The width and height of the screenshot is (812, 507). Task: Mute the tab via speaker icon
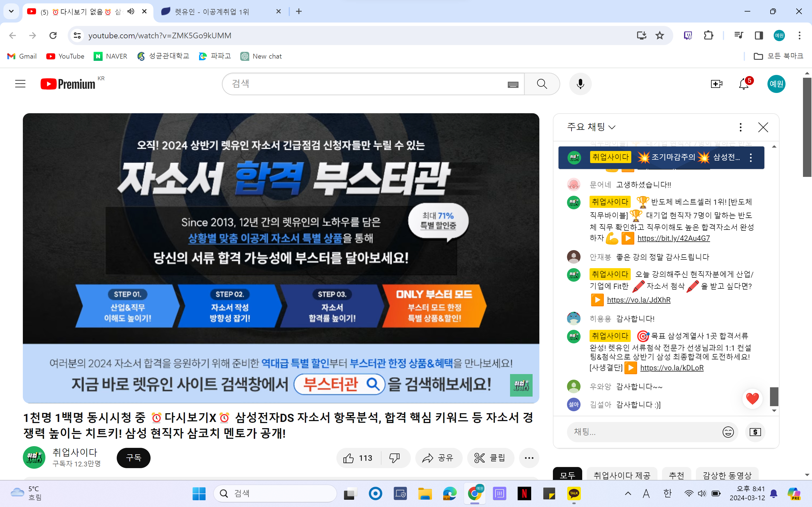131,11
